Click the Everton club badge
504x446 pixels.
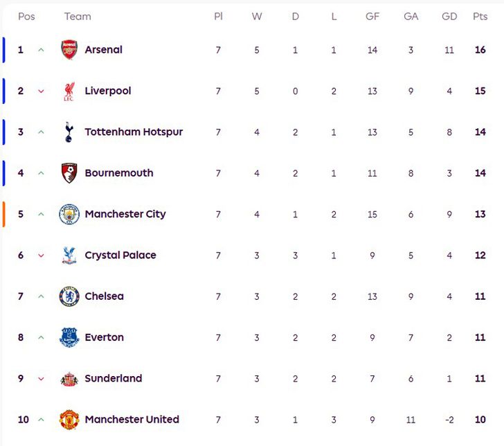(x=69, y=337)
